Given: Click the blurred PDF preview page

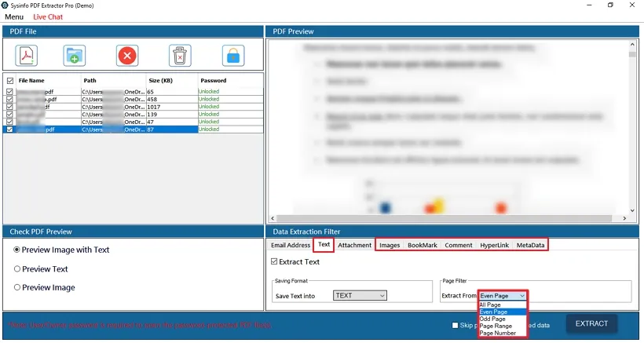Looking at the screenshot, I should [x=448, y=127].
